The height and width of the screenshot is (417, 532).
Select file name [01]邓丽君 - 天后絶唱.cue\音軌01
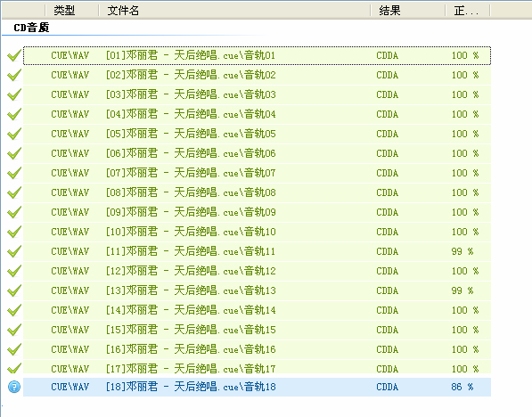(191, 55)
